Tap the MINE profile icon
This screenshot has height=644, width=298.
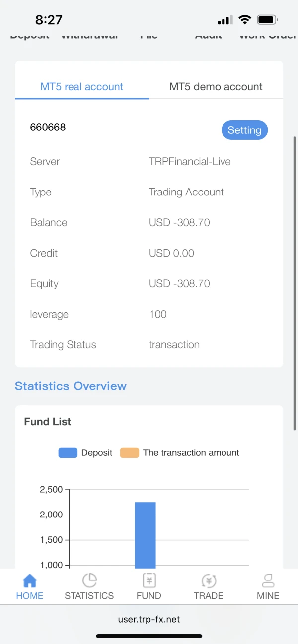(268, 580)
